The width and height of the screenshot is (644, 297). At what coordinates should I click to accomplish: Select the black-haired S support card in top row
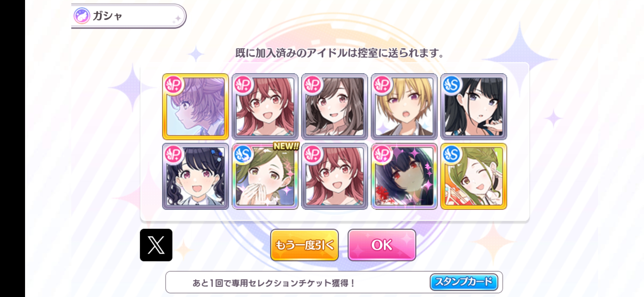[x=474, y=106]
